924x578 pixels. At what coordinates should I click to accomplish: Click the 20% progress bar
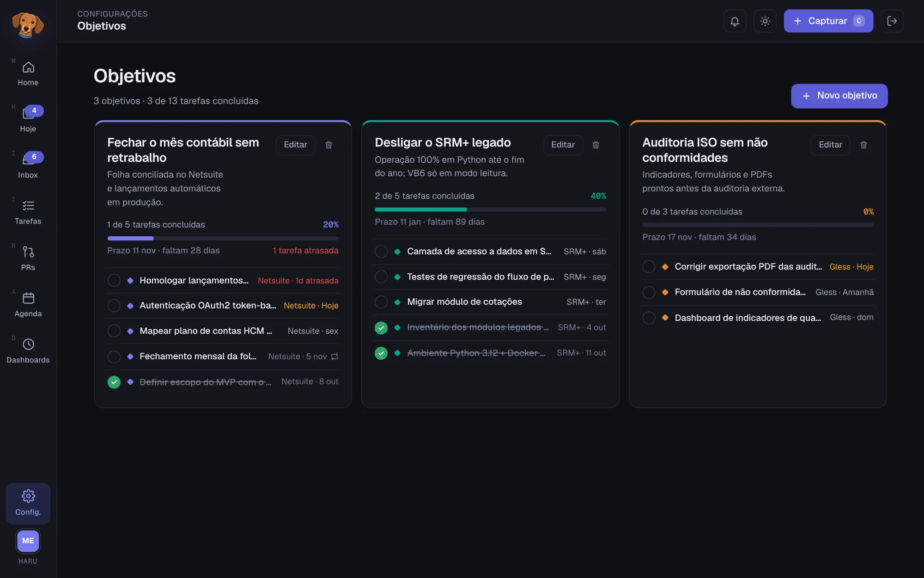tap(223, 239)
